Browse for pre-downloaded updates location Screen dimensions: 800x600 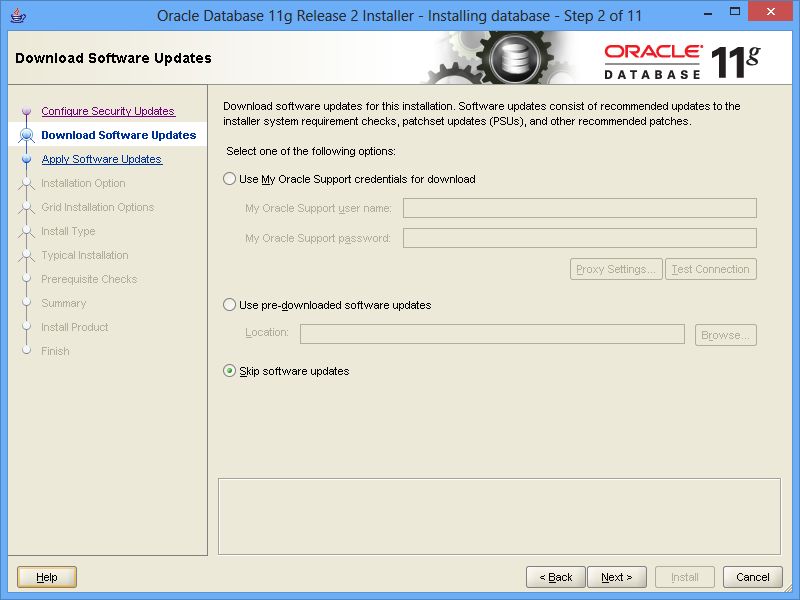click(x=726, y=335)
